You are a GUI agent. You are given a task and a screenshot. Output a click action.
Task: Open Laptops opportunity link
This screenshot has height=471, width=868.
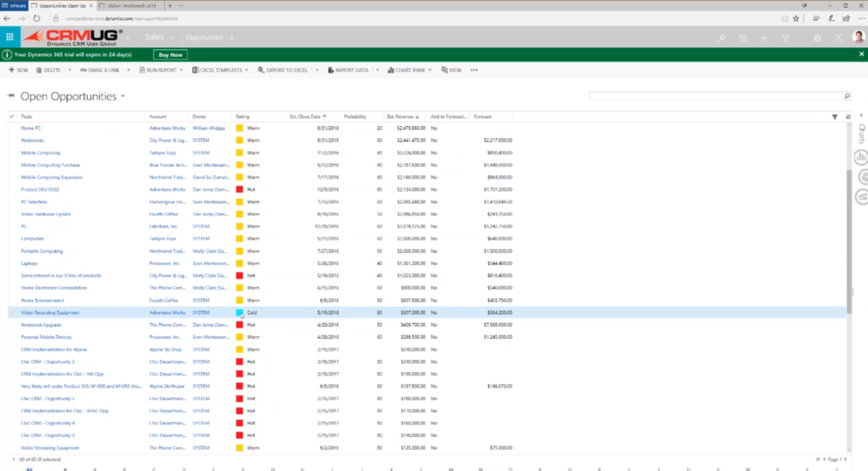coord(30,264)
